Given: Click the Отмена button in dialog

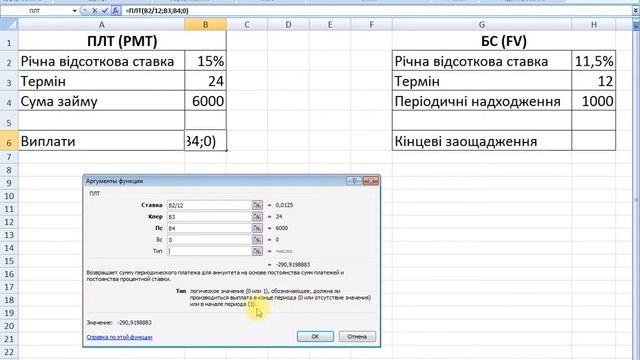Looking at the screenshot, I should click(357, 336).
